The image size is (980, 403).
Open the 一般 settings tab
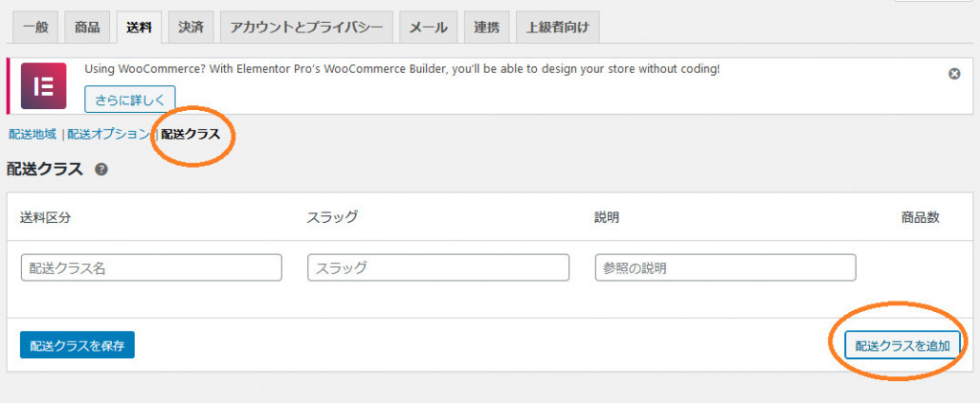35,28
